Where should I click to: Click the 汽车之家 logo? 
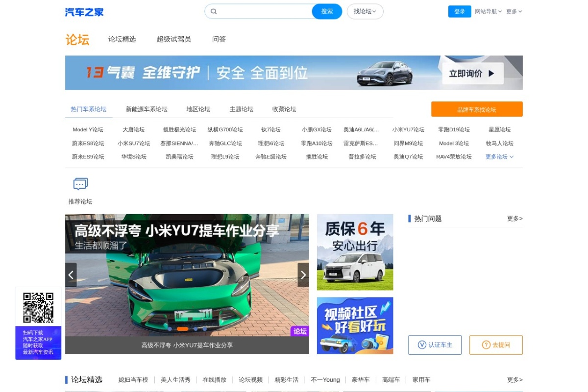tap(84, 12)
